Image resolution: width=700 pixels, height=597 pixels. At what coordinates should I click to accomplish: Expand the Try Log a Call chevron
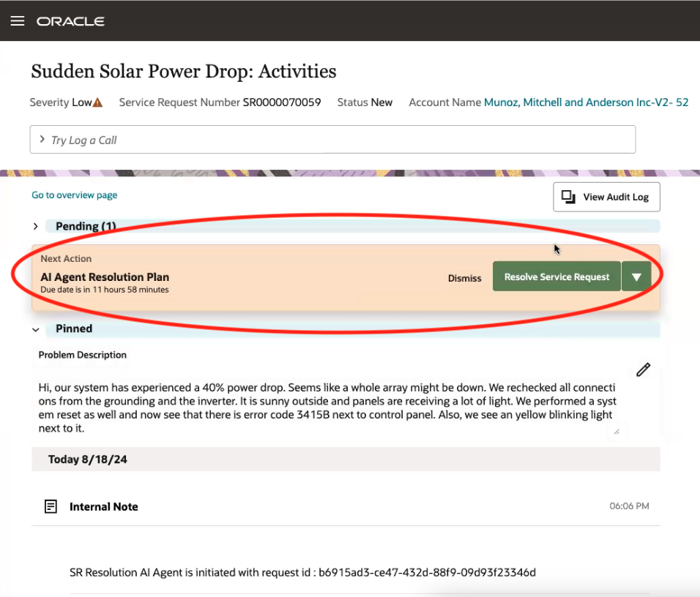(x=42, y=139)
